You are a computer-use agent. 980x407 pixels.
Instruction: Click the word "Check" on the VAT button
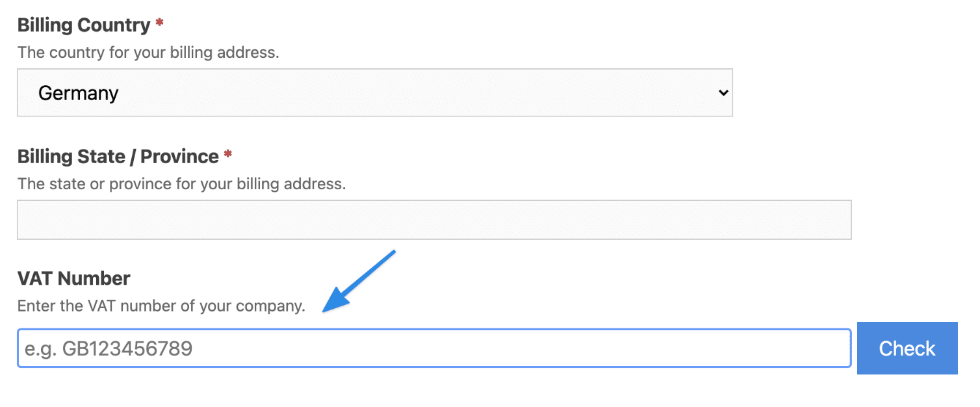[x=907, y=348]
